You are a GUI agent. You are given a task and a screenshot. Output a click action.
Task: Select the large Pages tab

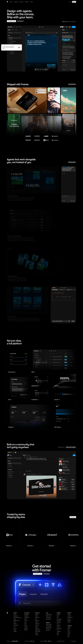click(22, 594)
